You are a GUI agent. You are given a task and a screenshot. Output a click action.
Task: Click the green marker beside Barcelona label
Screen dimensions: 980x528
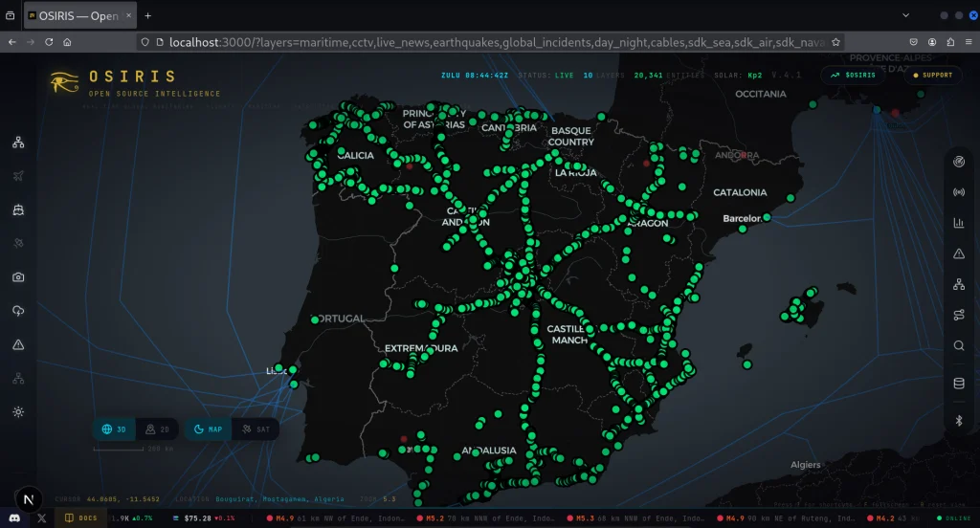[x=767, y=217]
